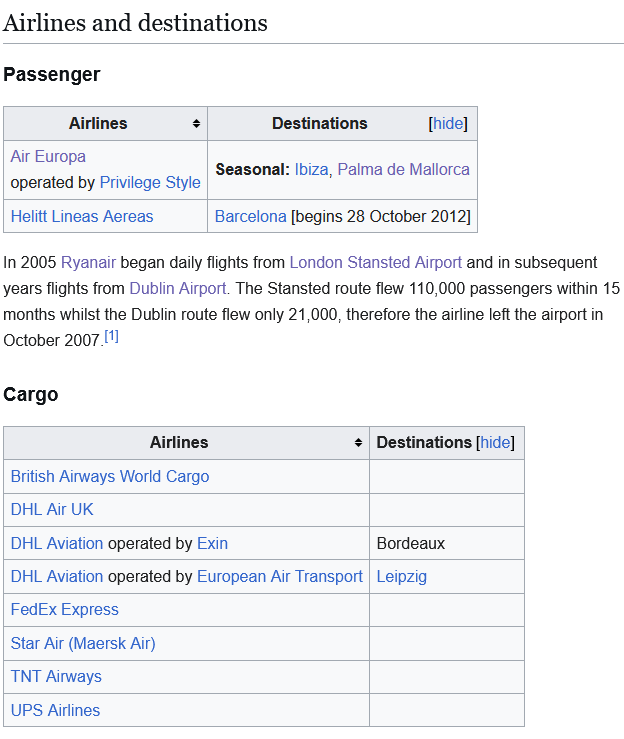Open Helitt Lineas Aereas page
624x739 pixels.
tap(82, 216)
